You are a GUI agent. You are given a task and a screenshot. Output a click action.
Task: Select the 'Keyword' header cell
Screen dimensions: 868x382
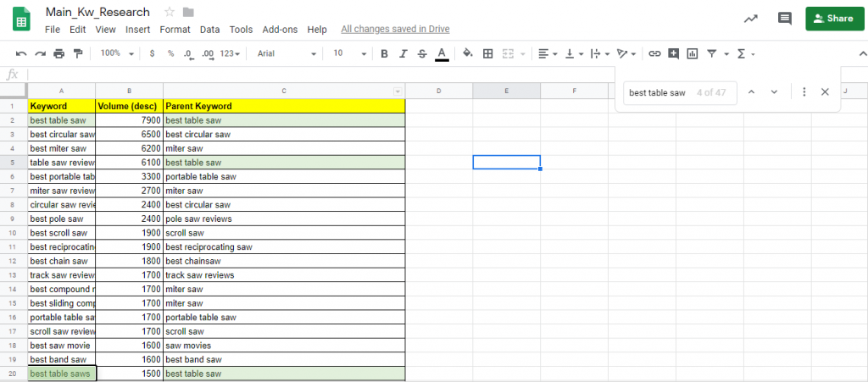pyautogui.click(x=61, y=106)
